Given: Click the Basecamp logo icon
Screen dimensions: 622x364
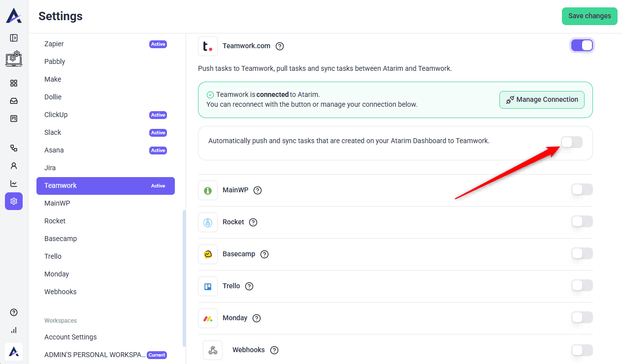Looking at the screenshot, I should [x=208, y=254].
